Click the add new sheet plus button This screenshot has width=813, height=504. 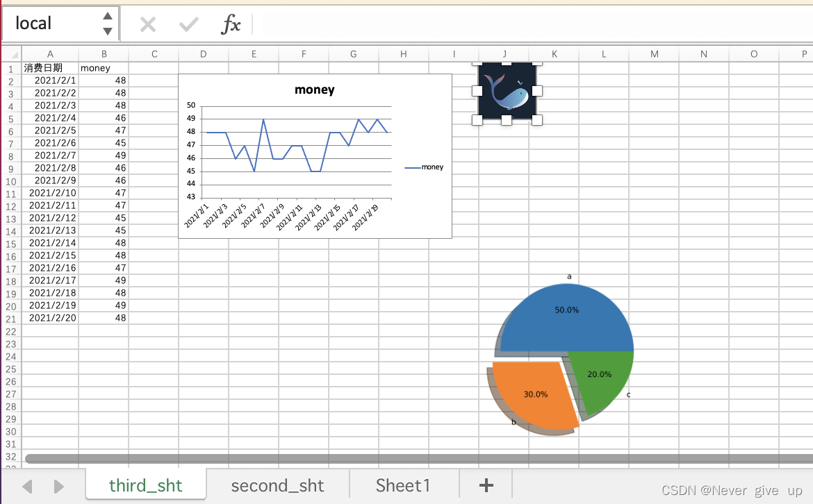[x=486, y=485]
